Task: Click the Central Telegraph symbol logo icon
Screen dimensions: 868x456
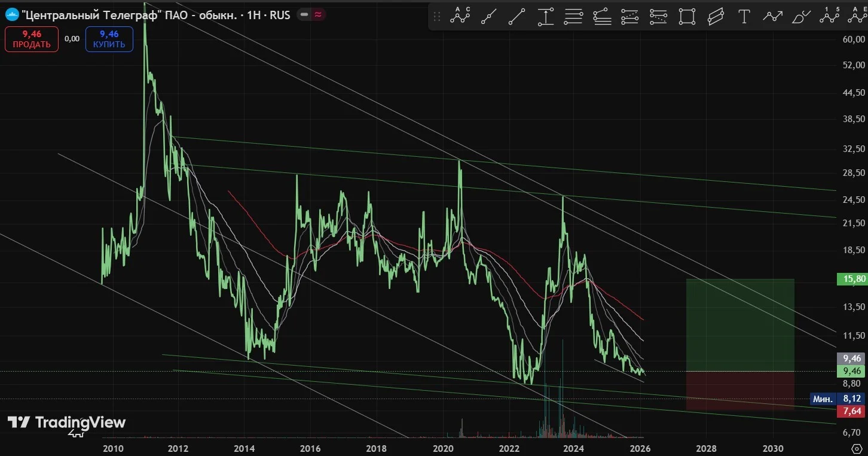Action: (x=11, y=15)
